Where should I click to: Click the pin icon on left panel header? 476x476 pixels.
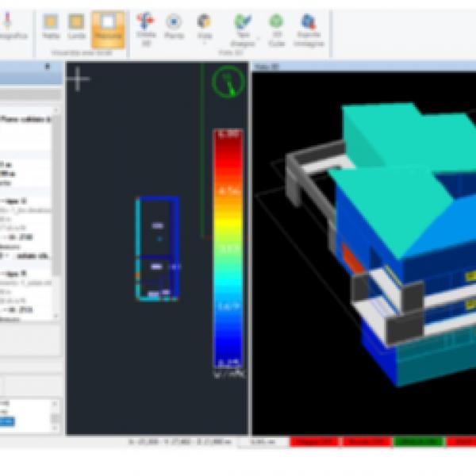click(48, 68)
